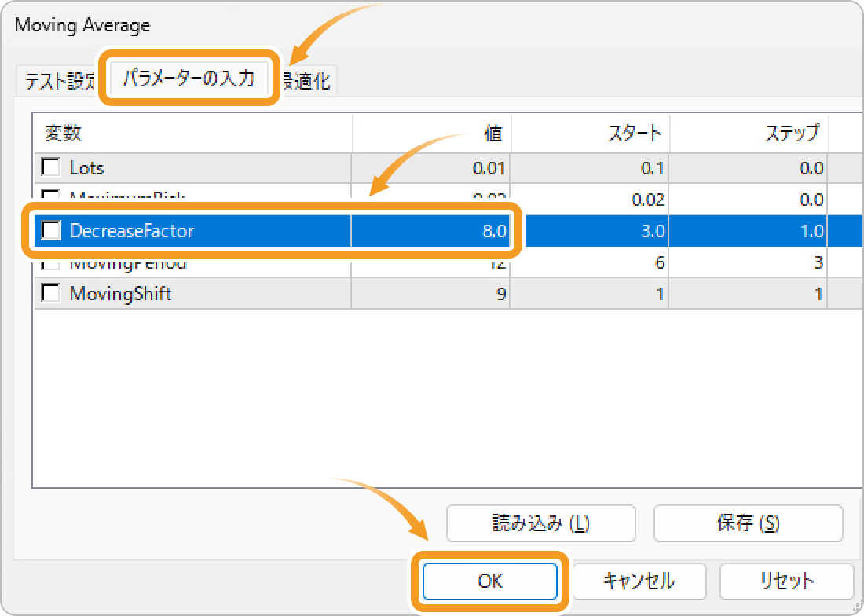Tick the Lots checkbox
864x616 pixels.
[51, 167]
